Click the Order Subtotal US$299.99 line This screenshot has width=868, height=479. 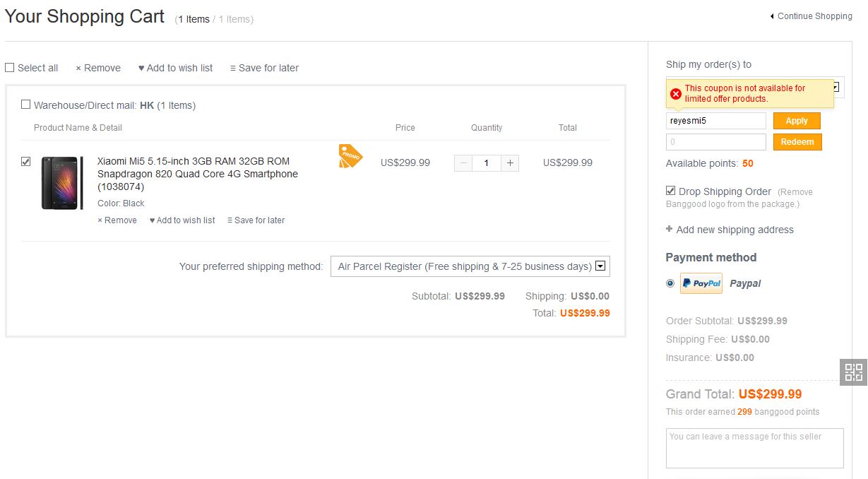(727, 321)
